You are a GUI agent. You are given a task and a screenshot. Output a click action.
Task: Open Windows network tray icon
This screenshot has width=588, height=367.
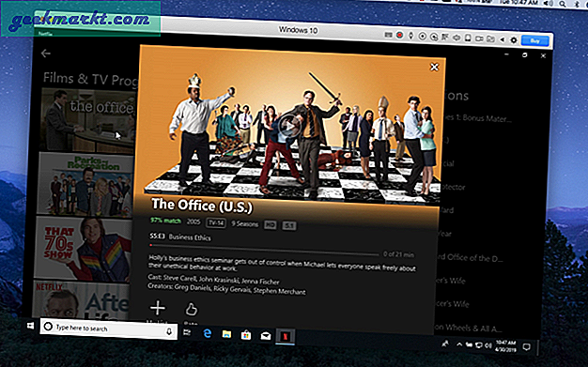click(478, 345)
